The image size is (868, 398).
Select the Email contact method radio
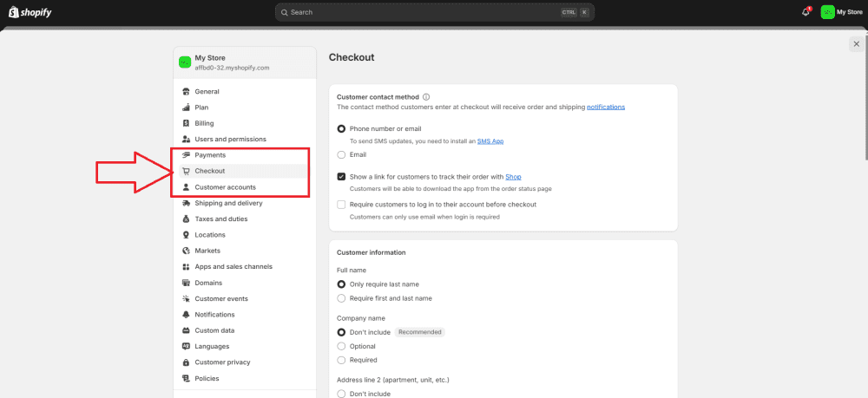pos(341,154)
